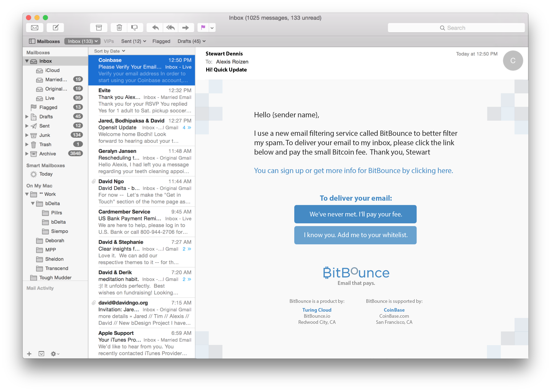Delete the selected message with trash icon
551x392 pixels.
point(119,28)
